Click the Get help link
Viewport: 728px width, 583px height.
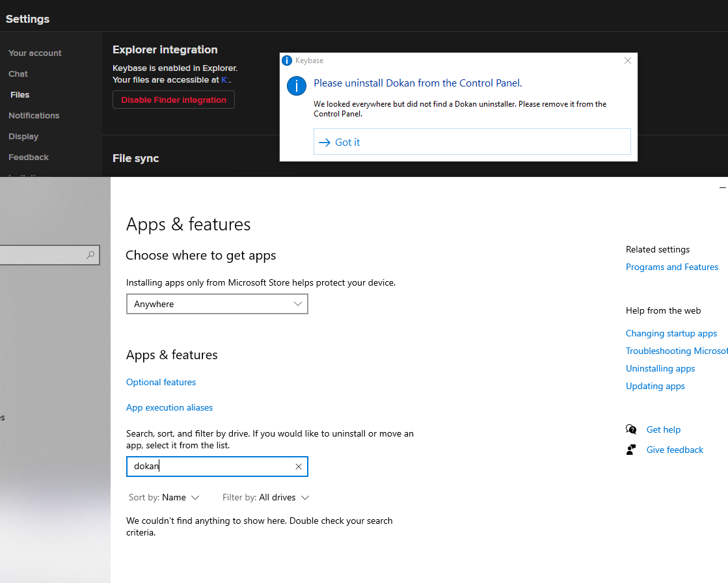664,429
